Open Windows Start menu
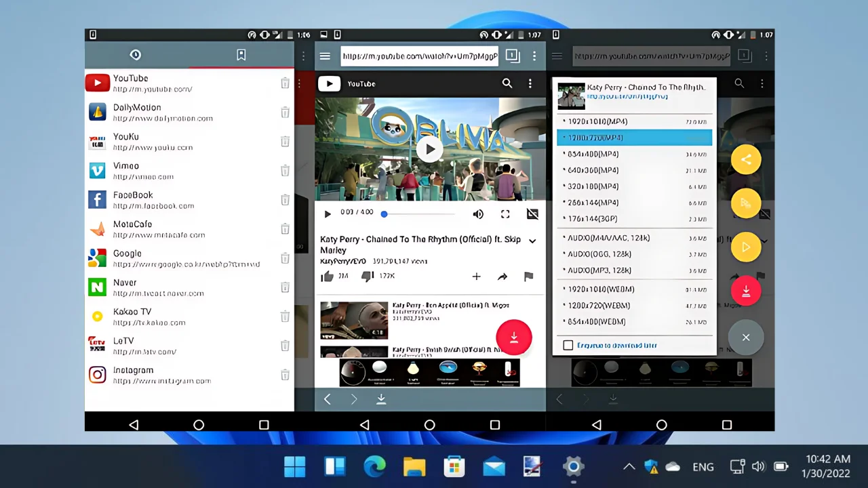 tap(294, 466)
